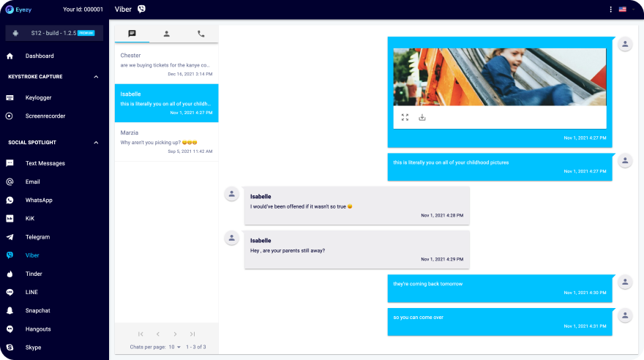The height and width of the screenshot is (360, 644).
Task: Click the Viber logo next to page title
Action: pos(142,9)
